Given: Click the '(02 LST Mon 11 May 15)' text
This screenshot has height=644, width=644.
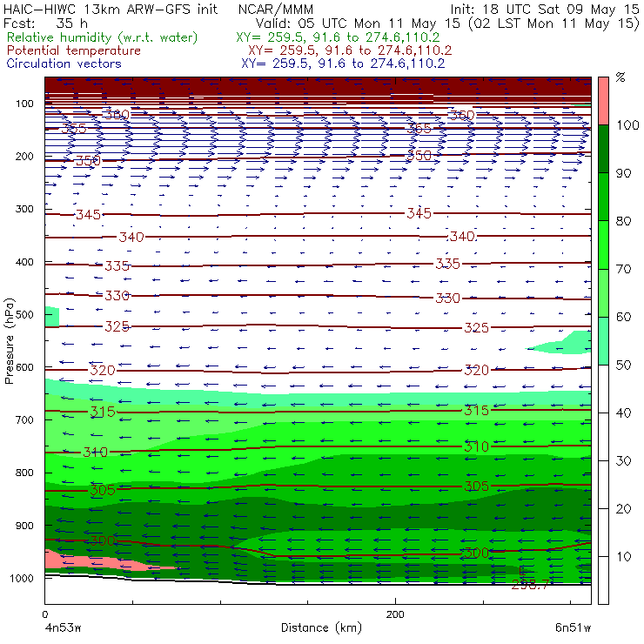Looking at the screenshot, I should click(x=553, y=23).
